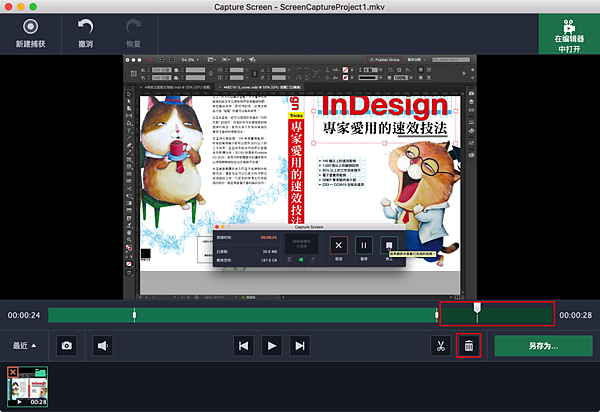This screenshot has width=600, height=412.
Task: Click the 撤消 undo arrow
Action: pos(84,27)
